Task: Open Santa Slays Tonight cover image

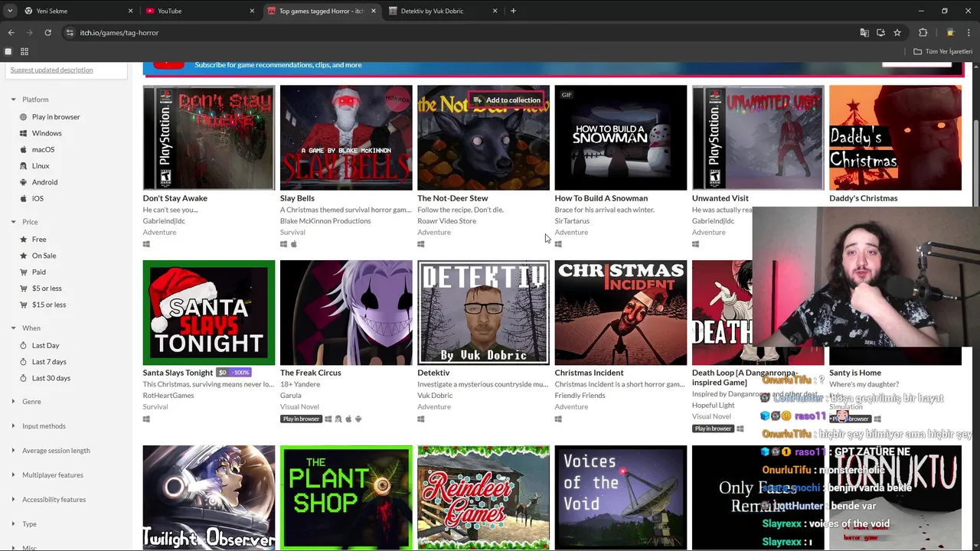Action: click(x=208, y=312)
